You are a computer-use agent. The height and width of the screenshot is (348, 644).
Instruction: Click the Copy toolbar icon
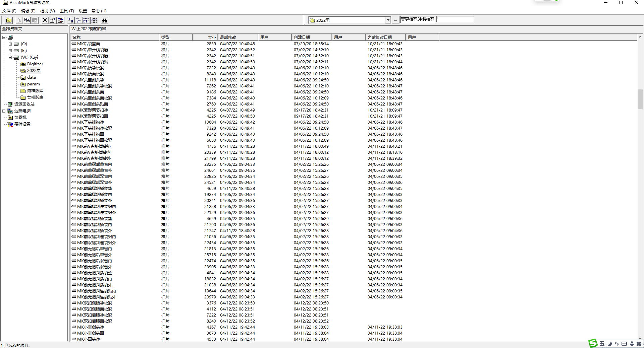(x=27, y=20)
